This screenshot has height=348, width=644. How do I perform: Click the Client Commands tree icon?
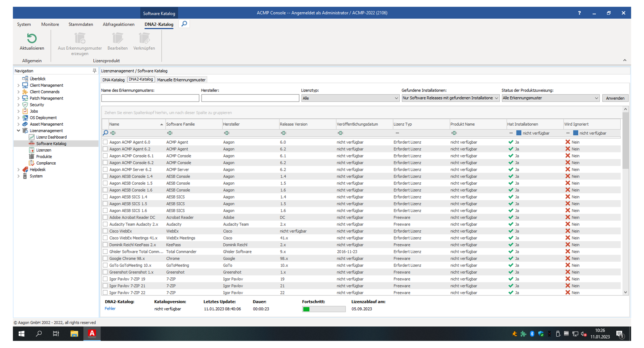[x=25, y=92]
